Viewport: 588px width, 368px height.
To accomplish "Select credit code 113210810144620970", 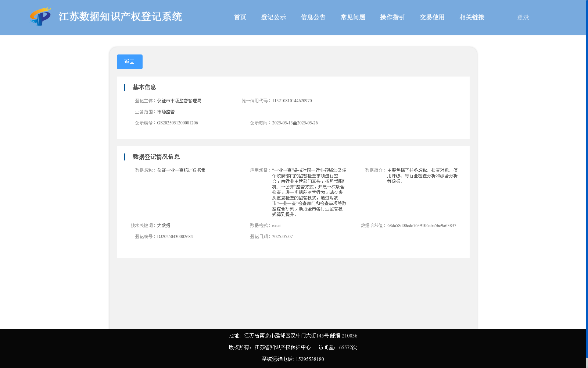I will coord(292,101).
